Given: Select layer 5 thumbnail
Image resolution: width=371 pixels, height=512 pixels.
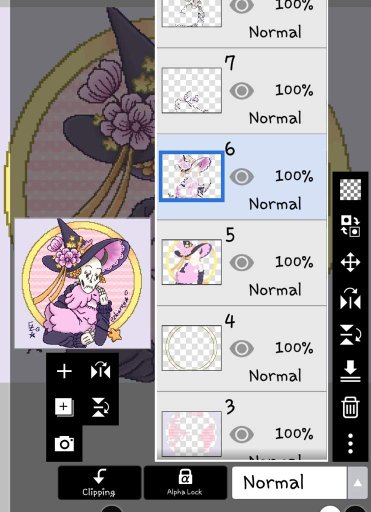Looking at the screenshot, I should (192, 262).
